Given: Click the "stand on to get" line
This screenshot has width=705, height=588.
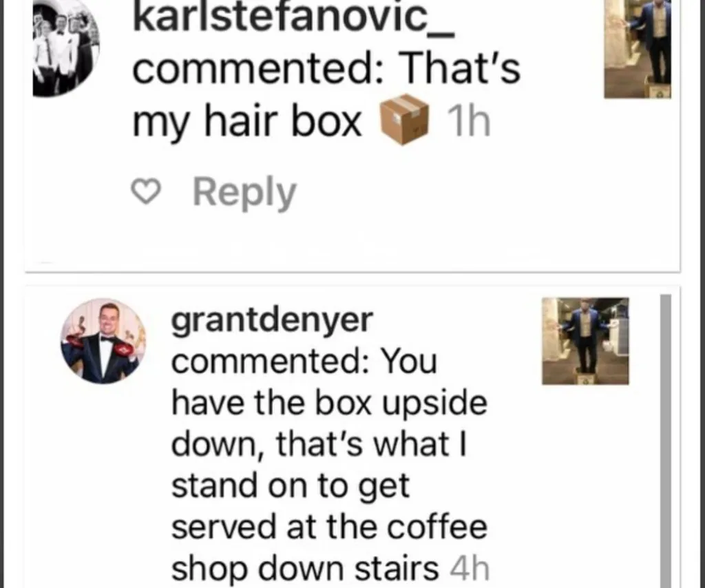Looking at the screenshot, I should (x=291, y=486).
